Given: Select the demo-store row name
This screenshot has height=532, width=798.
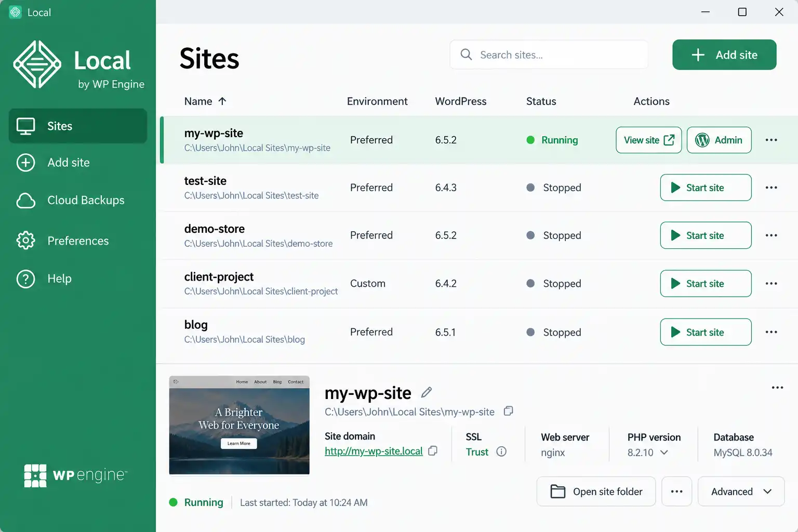Looking at the screenshot, I should 214,229.
